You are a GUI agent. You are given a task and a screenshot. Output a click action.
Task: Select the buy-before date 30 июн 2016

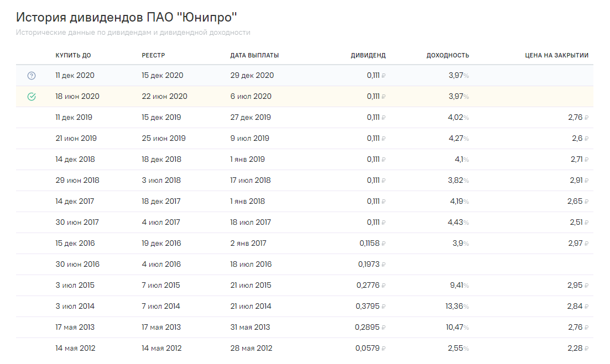[x=77, y=264]
